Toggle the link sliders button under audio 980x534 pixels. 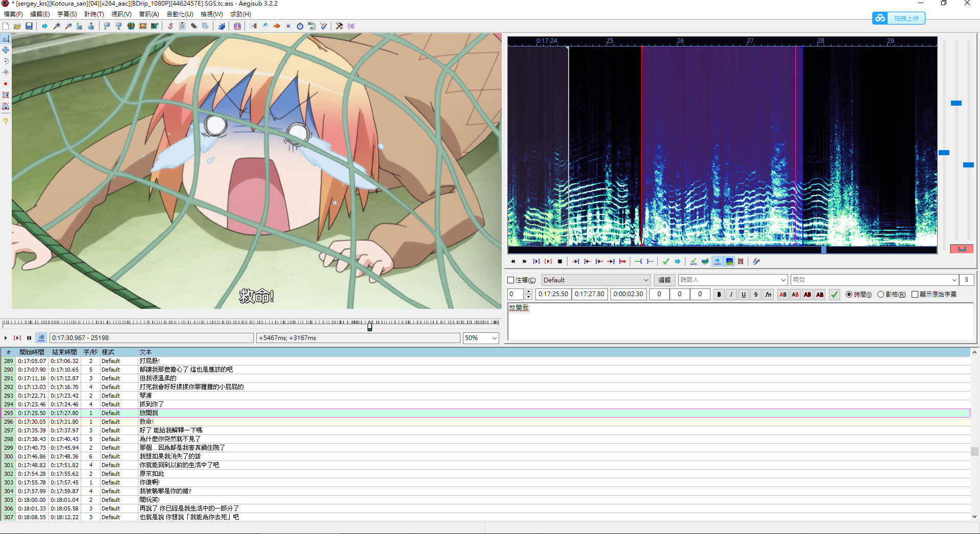tap(962, 249)
